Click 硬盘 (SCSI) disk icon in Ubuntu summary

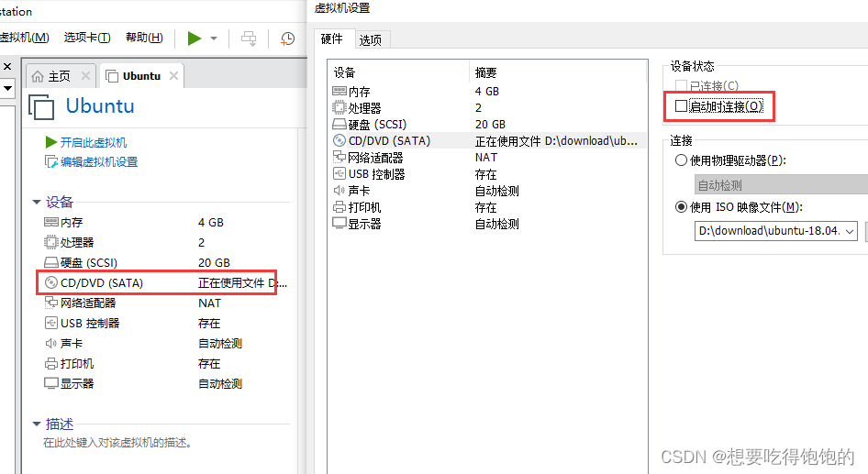click(51, 262)
